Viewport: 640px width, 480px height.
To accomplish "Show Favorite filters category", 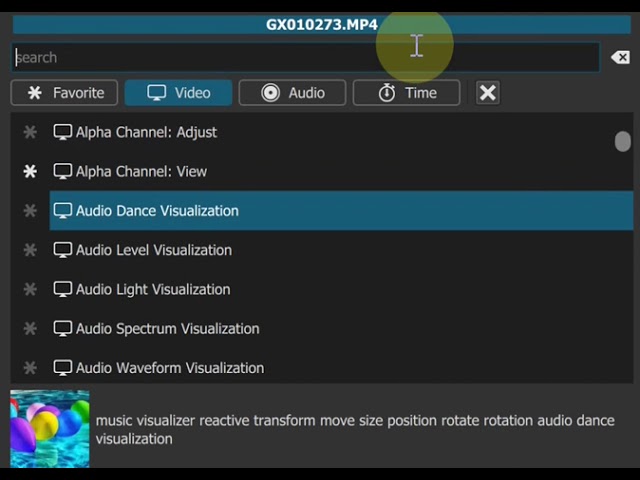I will [x=64, y=93].
